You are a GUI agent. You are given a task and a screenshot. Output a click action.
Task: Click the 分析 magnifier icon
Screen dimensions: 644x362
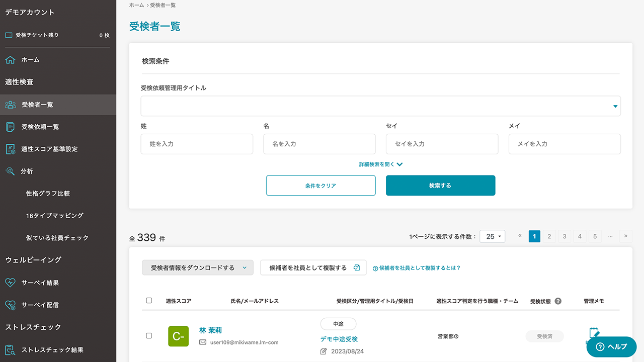pyautogui.click(x=10, y=171)
